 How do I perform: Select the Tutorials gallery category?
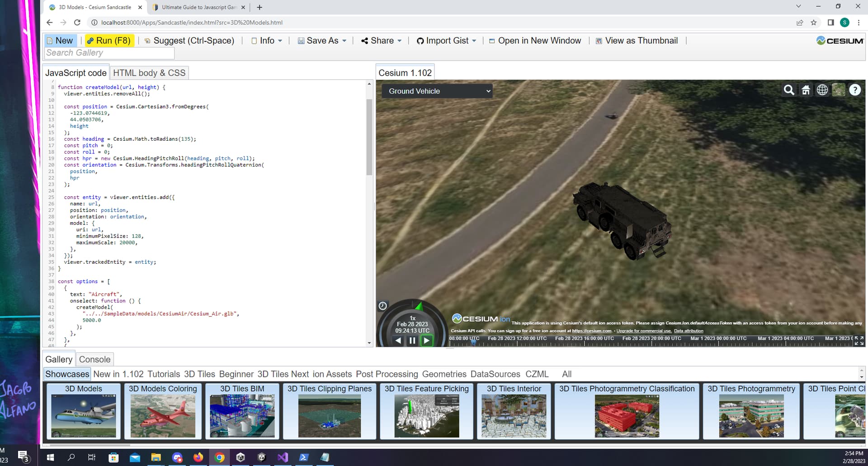[164, 374]
